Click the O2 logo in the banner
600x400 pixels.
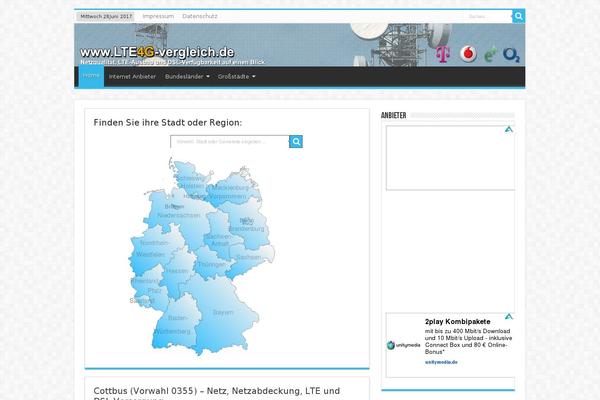pyautogui.click(x=511, y=55)
